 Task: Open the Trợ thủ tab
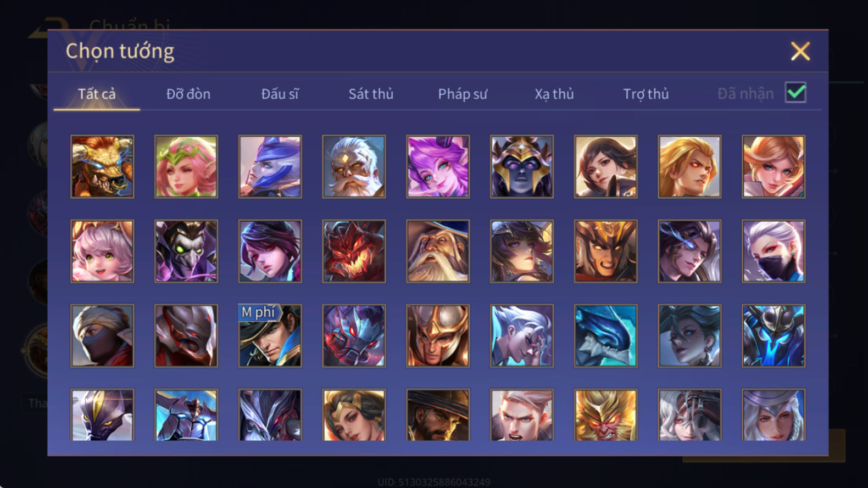pos(646,94)
